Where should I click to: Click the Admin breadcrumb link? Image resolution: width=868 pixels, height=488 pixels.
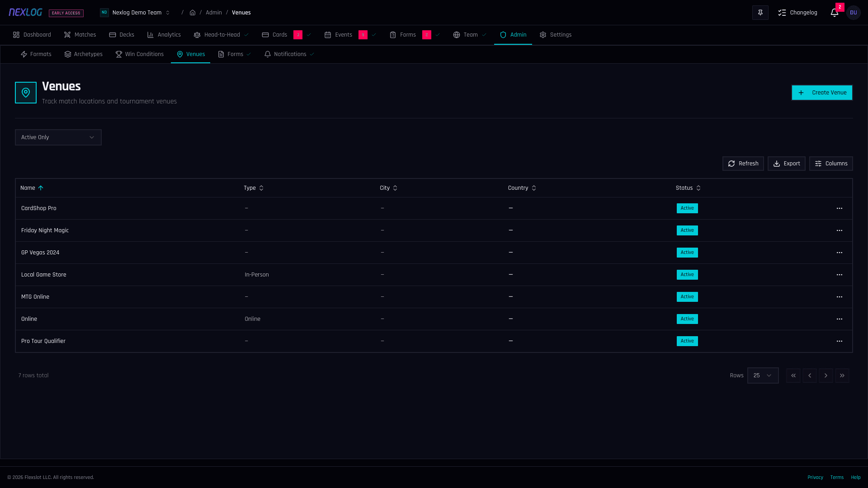(x=213, y=13)
